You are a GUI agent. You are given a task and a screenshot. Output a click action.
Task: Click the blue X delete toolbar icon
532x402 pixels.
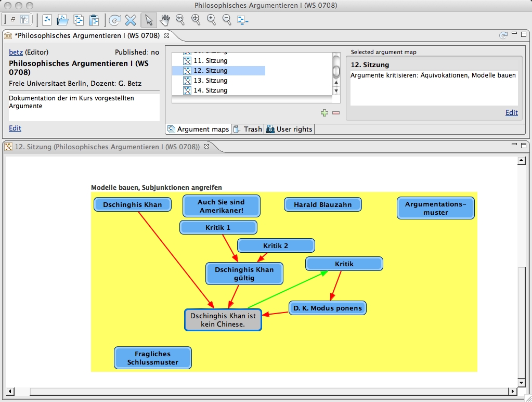(131, 20)
